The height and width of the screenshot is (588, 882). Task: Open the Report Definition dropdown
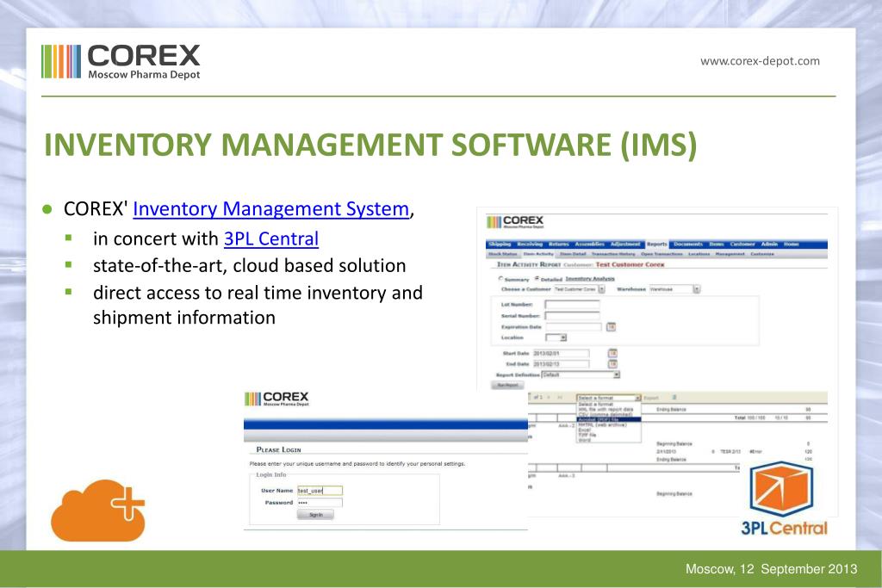pyautogui.click(x=581, y=374)
